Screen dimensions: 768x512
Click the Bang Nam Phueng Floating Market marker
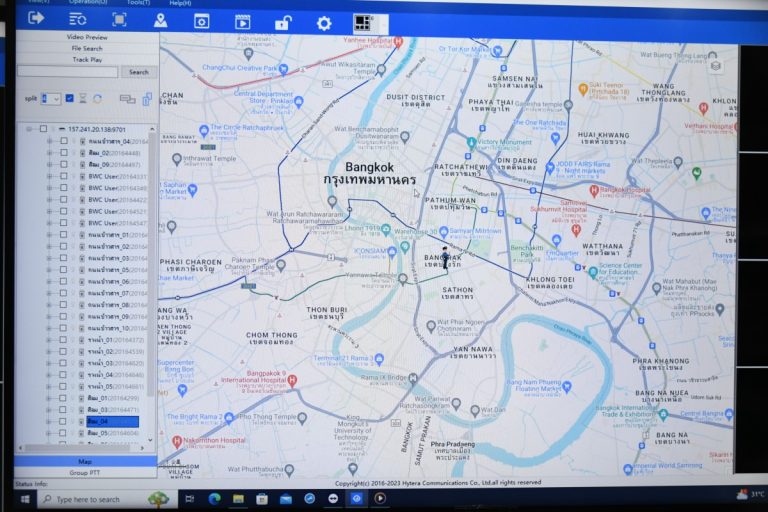[x=567, y=386]
